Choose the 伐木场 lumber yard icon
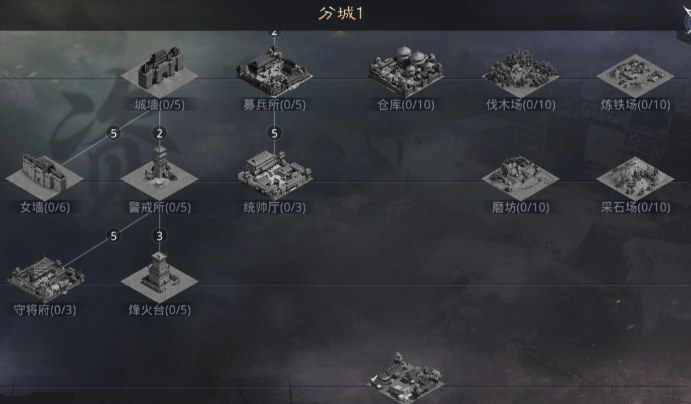The height and width of the screenshot is (404, 691). (520, 73)
